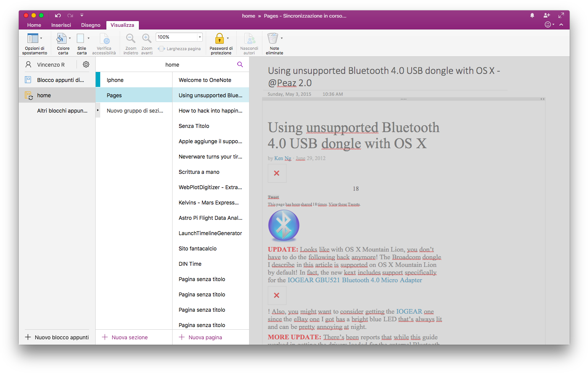This screenshot has width=588, height=373.
Task: Open the How to hack into happin... page
Action: [211, 111]
